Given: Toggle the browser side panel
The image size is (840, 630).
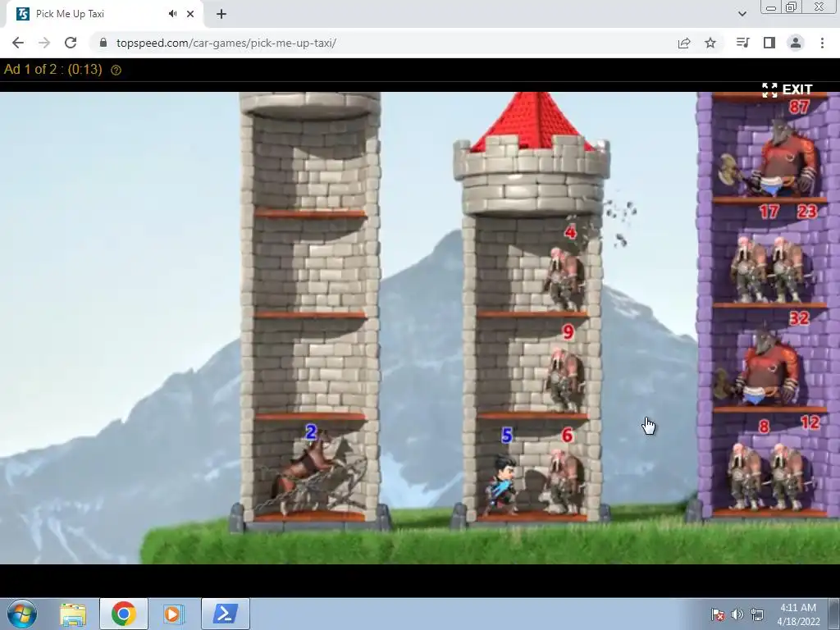Looking at the screenshot, I should coord(769,43).
